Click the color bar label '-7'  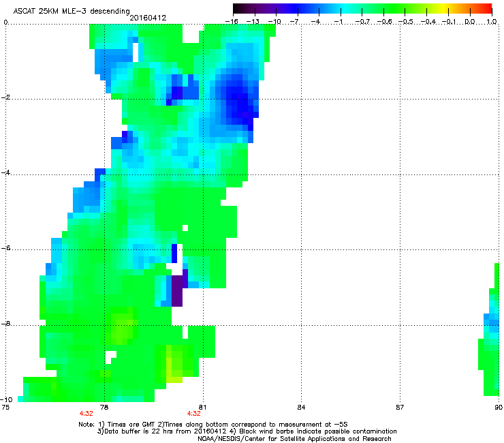pyautogui.click(x=294, y=22)
